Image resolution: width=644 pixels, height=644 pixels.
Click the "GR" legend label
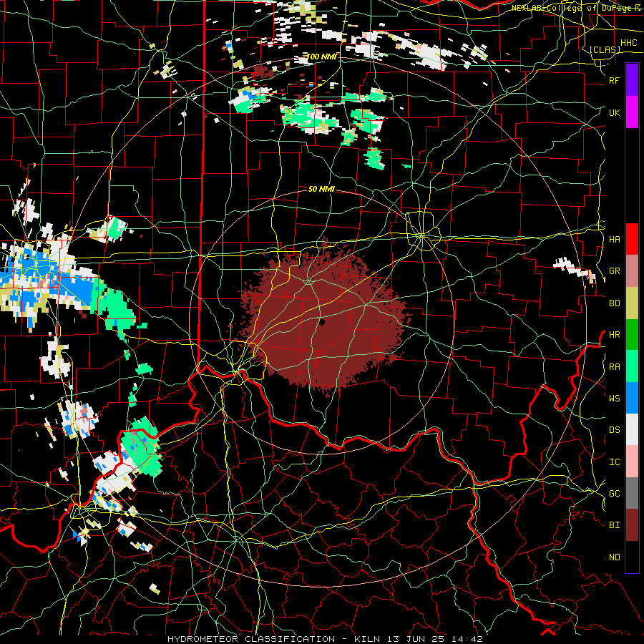614,271
